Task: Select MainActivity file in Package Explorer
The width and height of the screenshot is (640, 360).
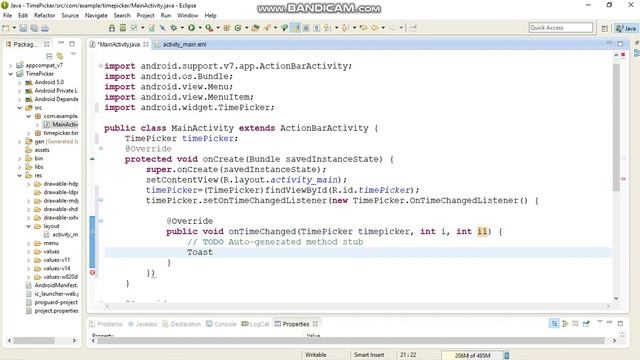Action: coord(61,124)
